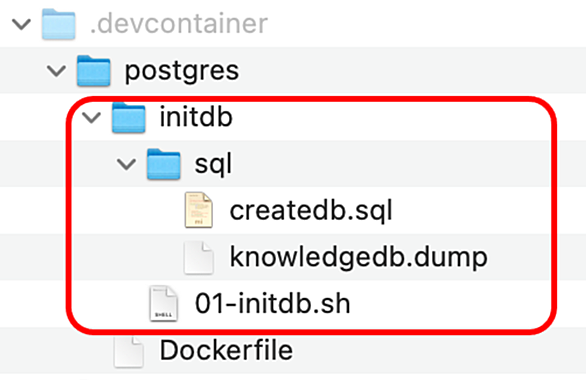
Task: Click the knowledgedb.dump file icon
Action: [199, 257]
